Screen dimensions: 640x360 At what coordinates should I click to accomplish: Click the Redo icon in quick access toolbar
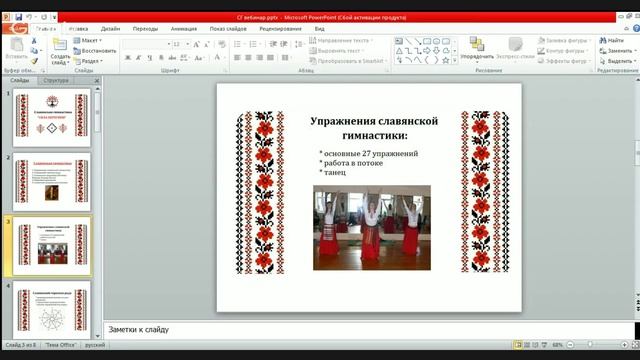tap(44, 17)
